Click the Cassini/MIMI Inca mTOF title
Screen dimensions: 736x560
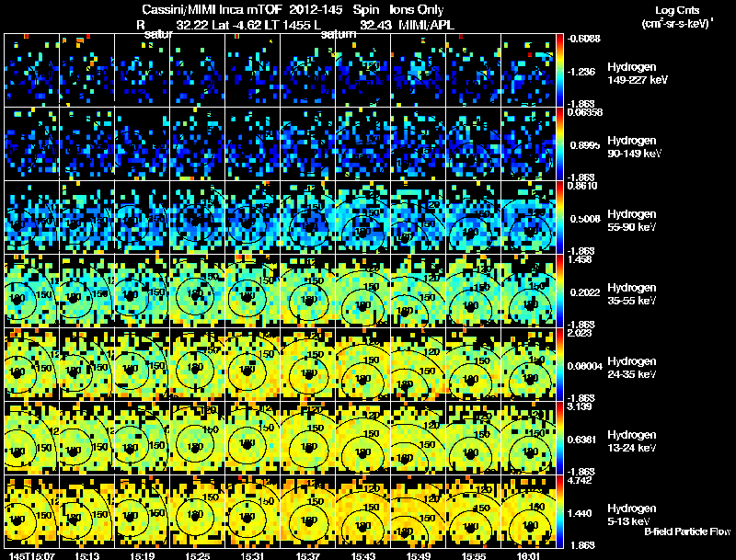click(x=211, y=9)
